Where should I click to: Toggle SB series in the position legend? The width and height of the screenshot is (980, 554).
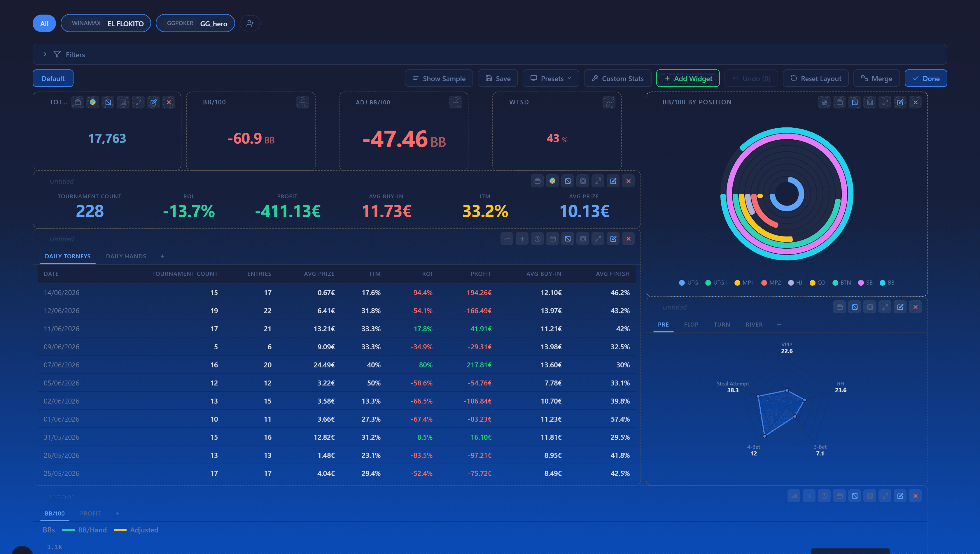click(865, 283)
